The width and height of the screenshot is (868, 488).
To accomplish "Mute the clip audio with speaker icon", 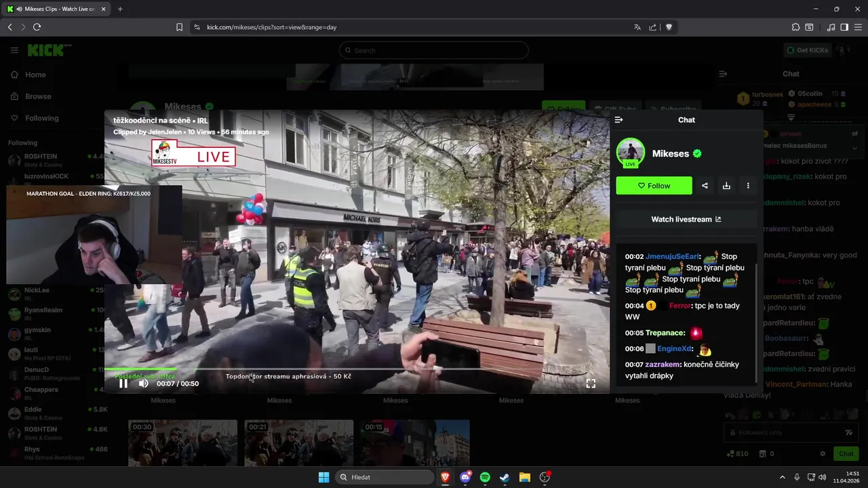I will 144,384.
